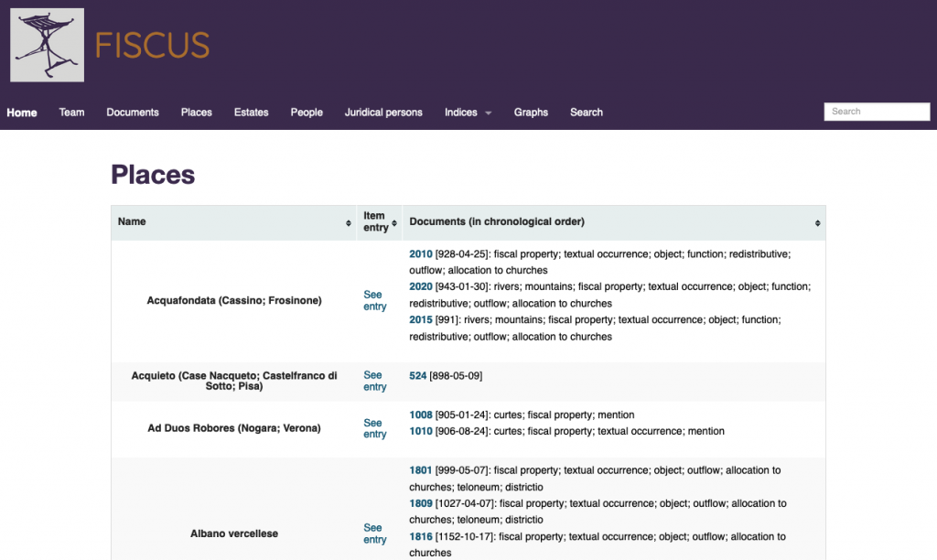Click the Search input field

pyautogui.click(x=877, y=111)
